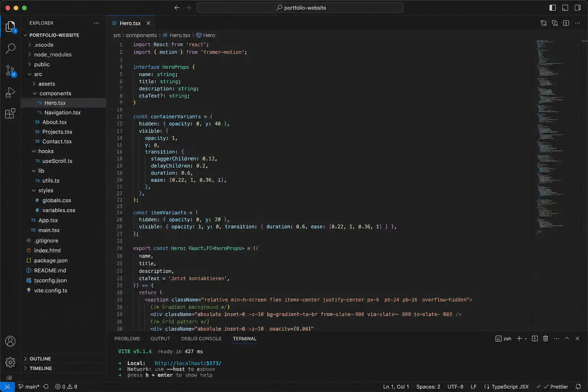Show errors and warnings count in status bar
Screen dimensions: 588x392
pos(66,387)
